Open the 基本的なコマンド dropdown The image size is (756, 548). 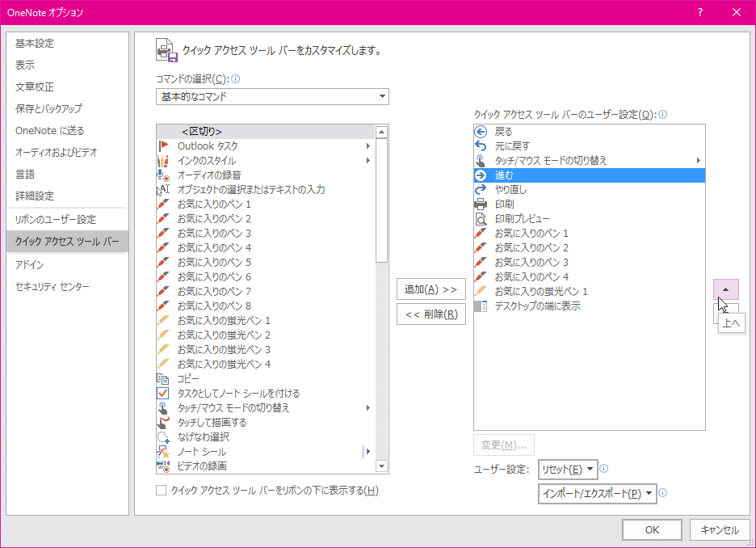point(272,96)
